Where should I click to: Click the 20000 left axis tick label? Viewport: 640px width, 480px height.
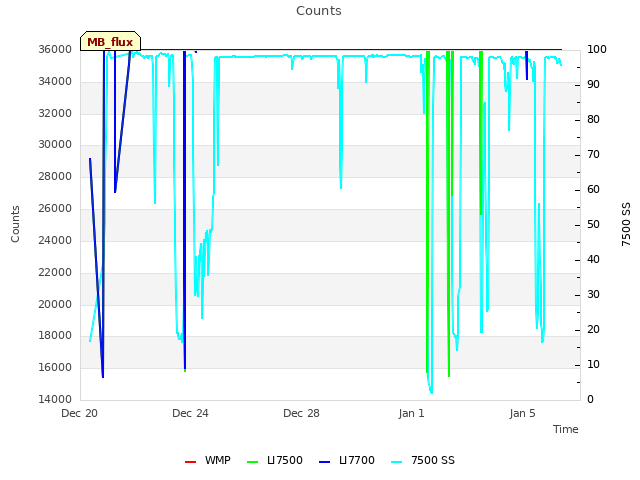55,304
